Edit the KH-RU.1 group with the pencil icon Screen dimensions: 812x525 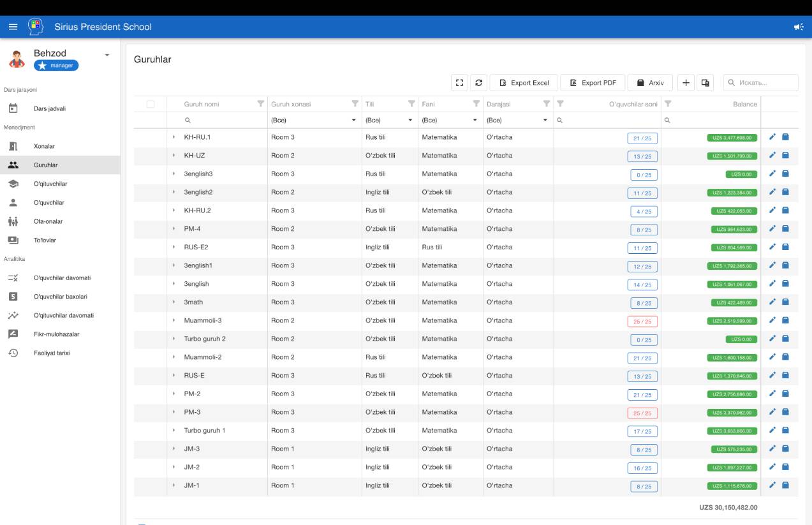pos(772,137)
